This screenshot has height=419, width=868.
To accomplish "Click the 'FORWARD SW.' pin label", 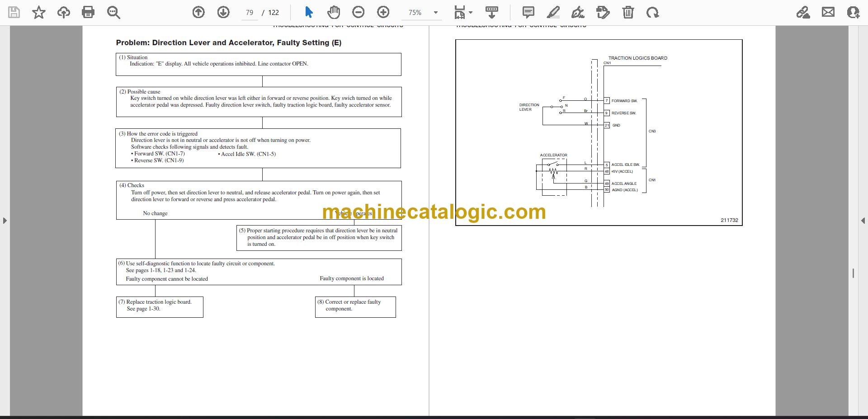I will (624, 101).
